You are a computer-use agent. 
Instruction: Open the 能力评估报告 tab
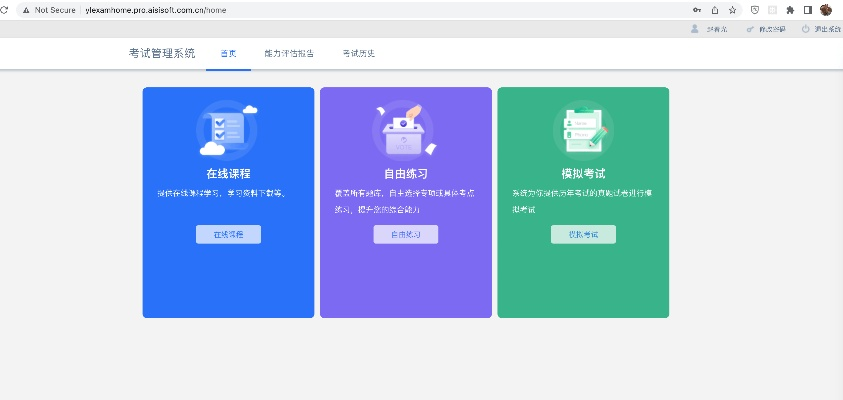tap(289, 53)
